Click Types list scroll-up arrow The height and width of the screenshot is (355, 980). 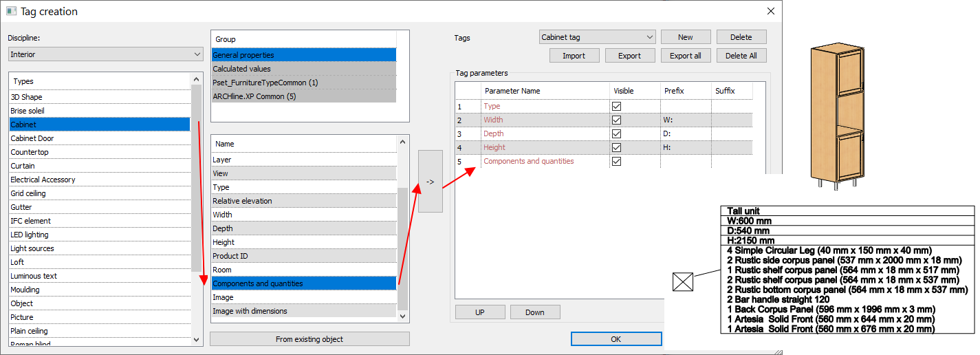[x=196, y=78]
